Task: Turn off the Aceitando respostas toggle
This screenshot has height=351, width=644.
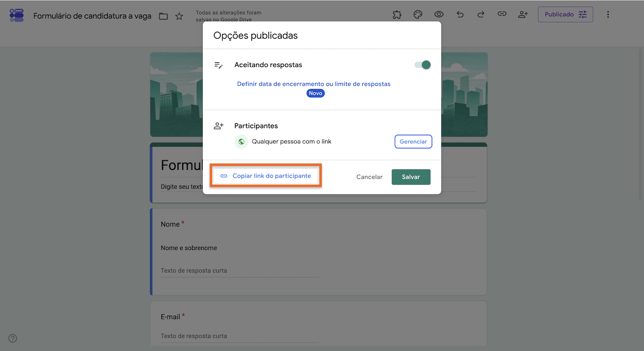Action: click(x=423, y=64)
